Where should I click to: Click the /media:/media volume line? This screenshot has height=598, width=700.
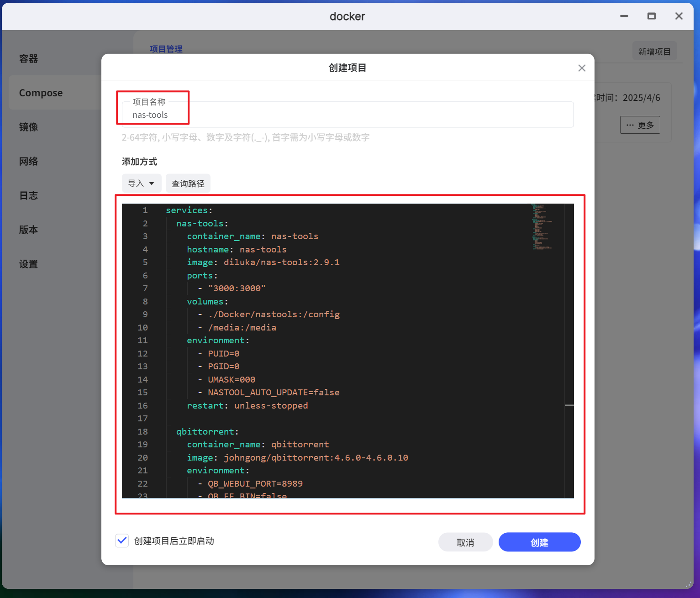237,328
